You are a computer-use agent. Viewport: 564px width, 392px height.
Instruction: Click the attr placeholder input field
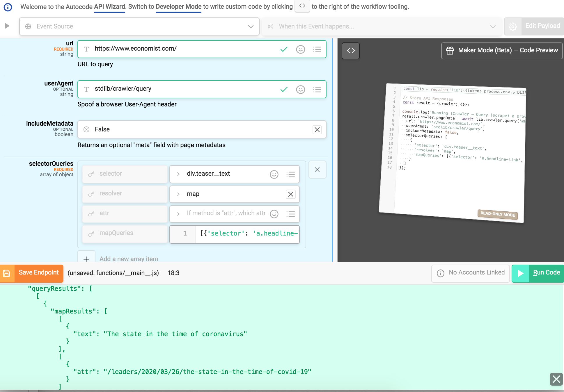click(235, 214)
